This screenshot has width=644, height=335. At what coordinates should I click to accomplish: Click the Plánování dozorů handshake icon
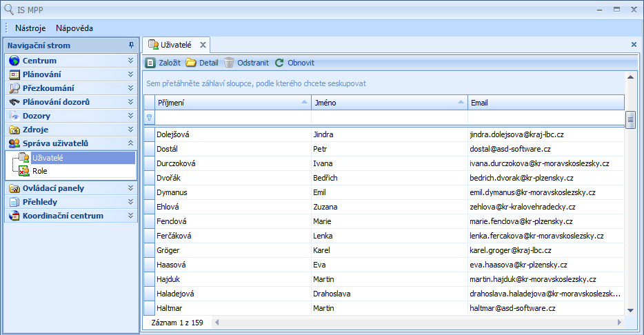(x=14, y=102)
